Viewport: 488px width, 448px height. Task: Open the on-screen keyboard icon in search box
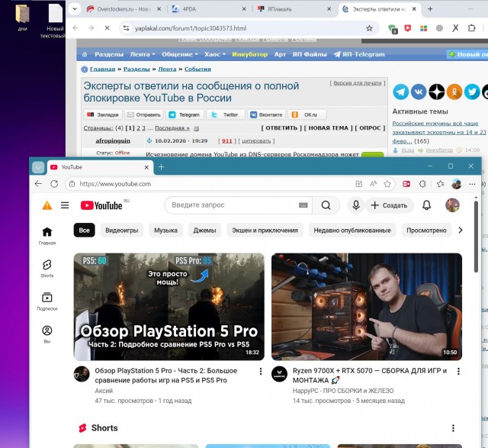click(x=303, y=205)
